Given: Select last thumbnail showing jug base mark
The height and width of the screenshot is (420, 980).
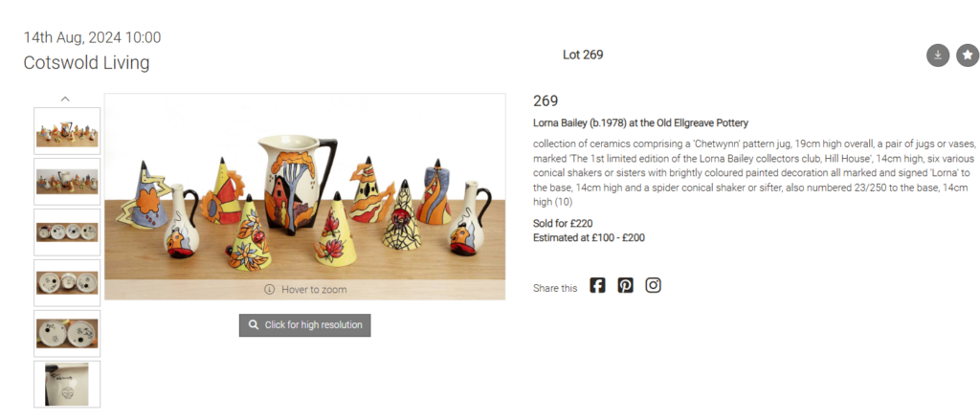Looking at the screenshot, I should (x=67, y=384).
